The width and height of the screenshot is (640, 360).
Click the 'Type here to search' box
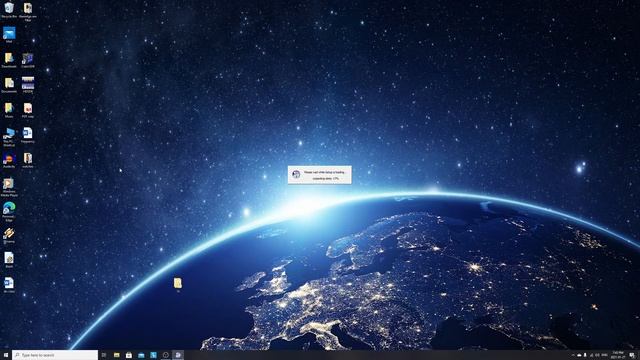(x=55, y=355)
